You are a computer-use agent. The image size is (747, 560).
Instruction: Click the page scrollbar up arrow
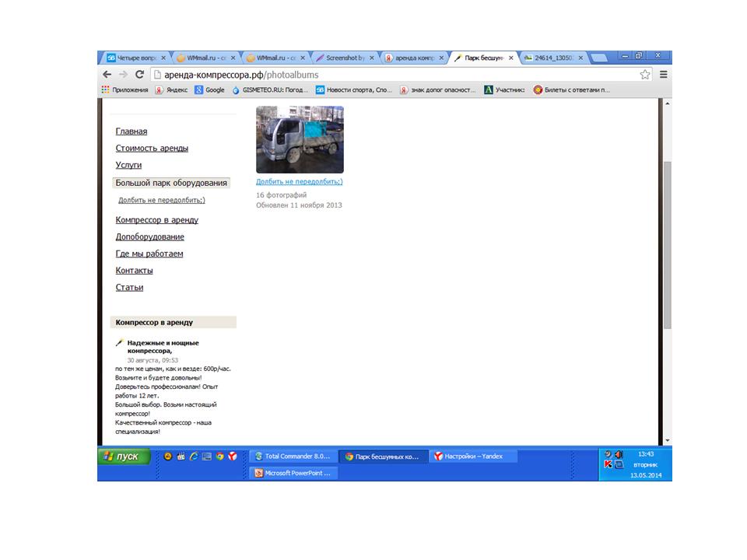(668, 103)
